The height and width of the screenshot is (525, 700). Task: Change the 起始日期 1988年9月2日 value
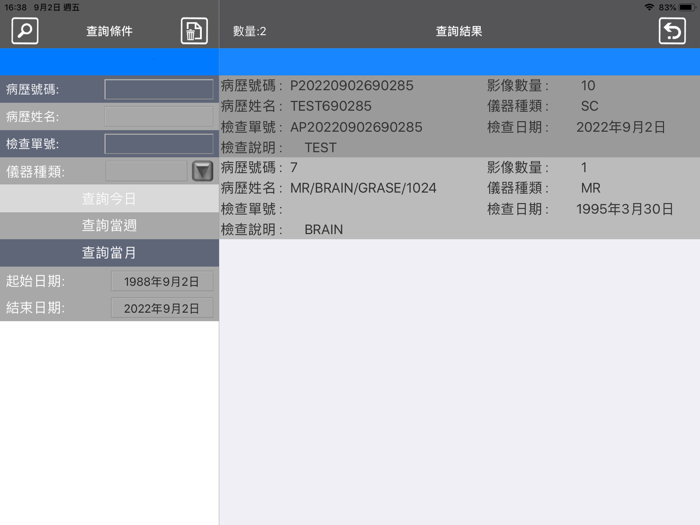point(162,282)
